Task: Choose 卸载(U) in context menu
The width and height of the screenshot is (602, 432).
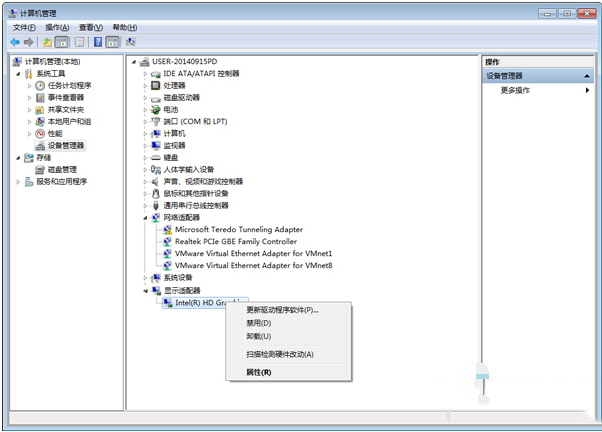Action: click(x=289, y=336)
